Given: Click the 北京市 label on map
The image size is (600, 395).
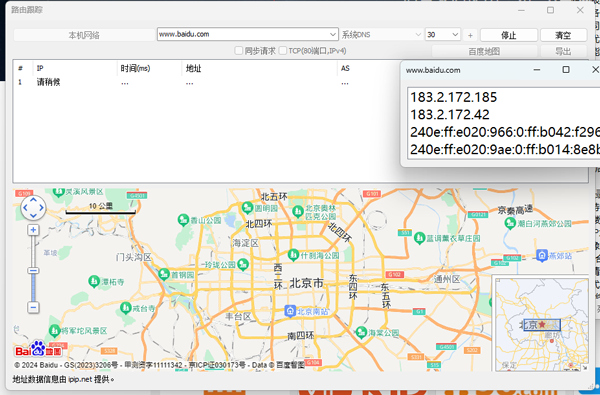Looking at the screenshot, I should 307,283.
